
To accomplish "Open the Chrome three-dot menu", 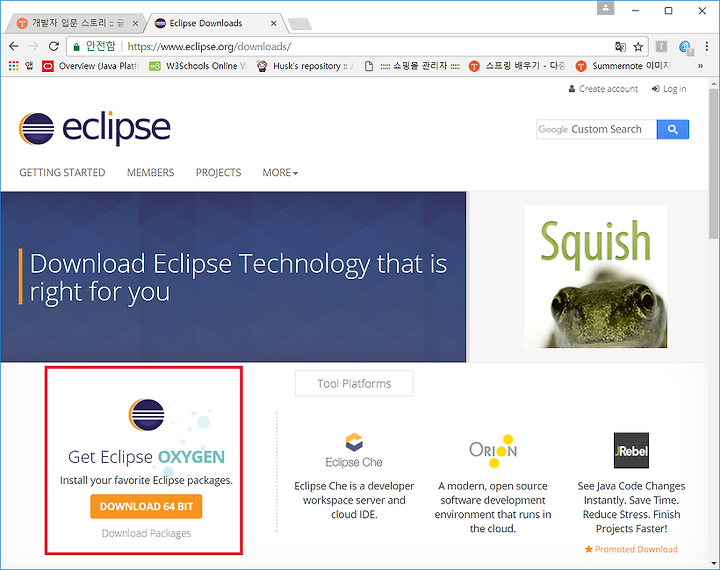I will [707, 46].
